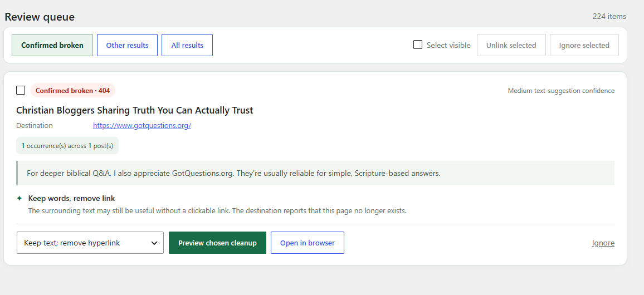Click the Ignore link on the card
644x295 pixels.
pos(603,243)
